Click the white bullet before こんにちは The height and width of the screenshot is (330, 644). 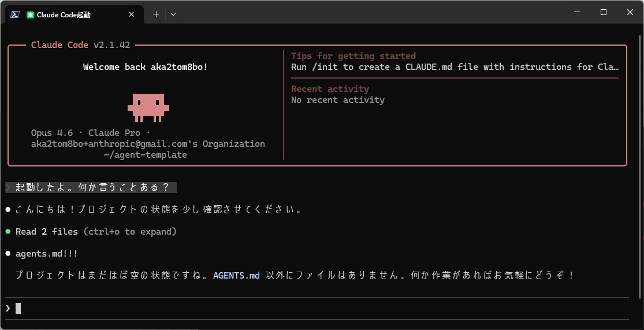point(8,210)
